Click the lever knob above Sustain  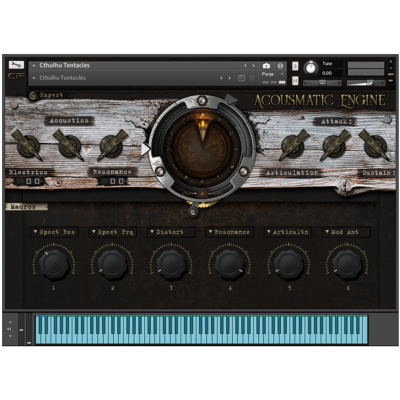375,146
